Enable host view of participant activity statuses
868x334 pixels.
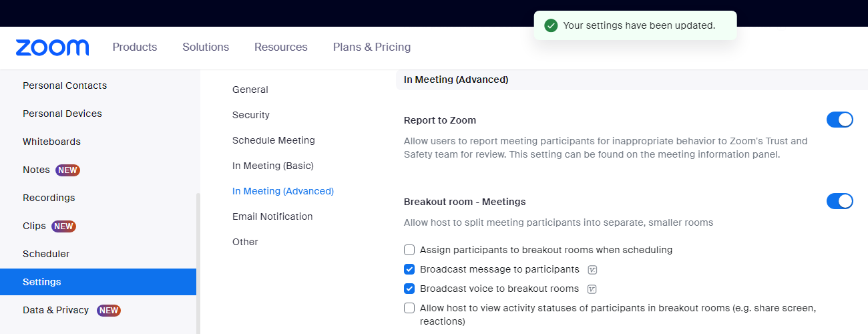[409, 308]
